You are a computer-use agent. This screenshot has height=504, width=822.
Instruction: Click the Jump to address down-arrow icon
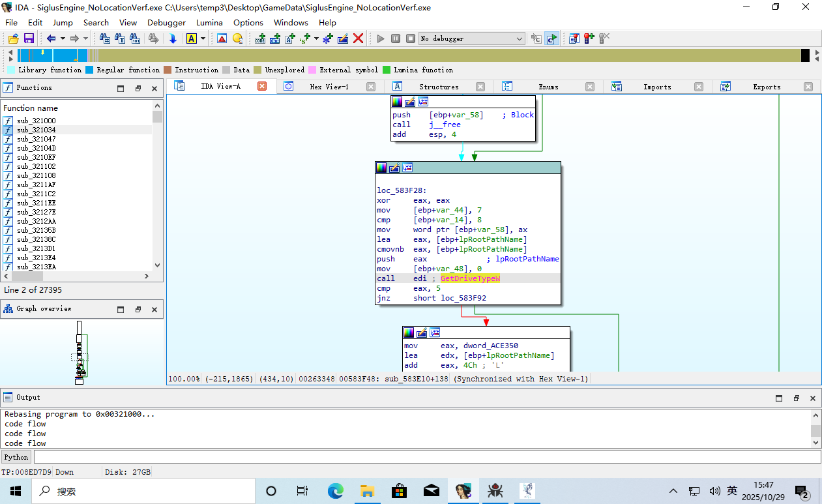coord(173,39)
